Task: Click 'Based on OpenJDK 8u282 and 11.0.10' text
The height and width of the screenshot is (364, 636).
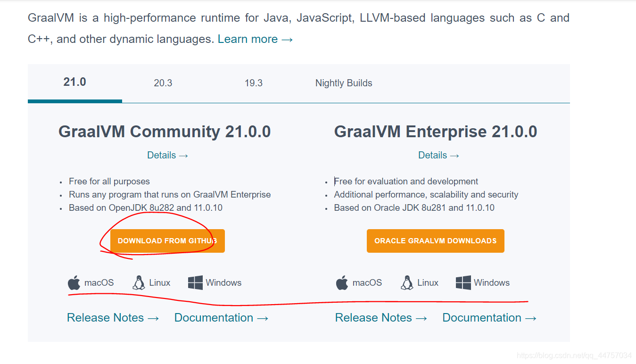Action: pyautogui.click(x=146, y=208)
